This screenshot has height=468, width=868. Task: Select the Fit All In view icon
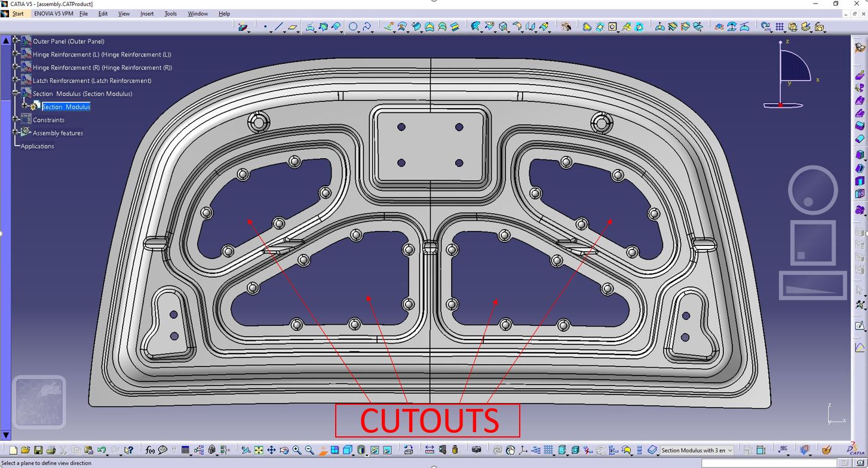point(259,450)
